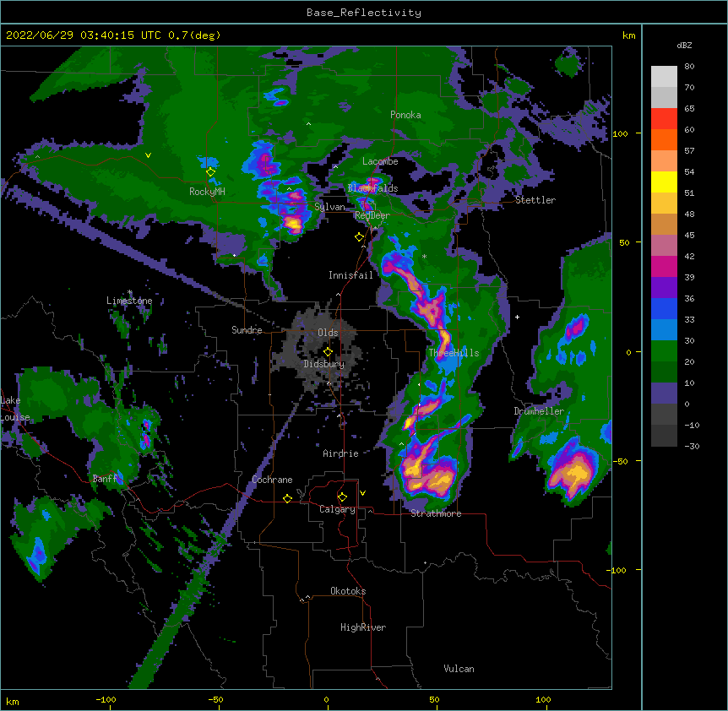Pick the bright green 20–30 dBZ swatch
This screenshot has height=711, width=728.
pos(664,351)
